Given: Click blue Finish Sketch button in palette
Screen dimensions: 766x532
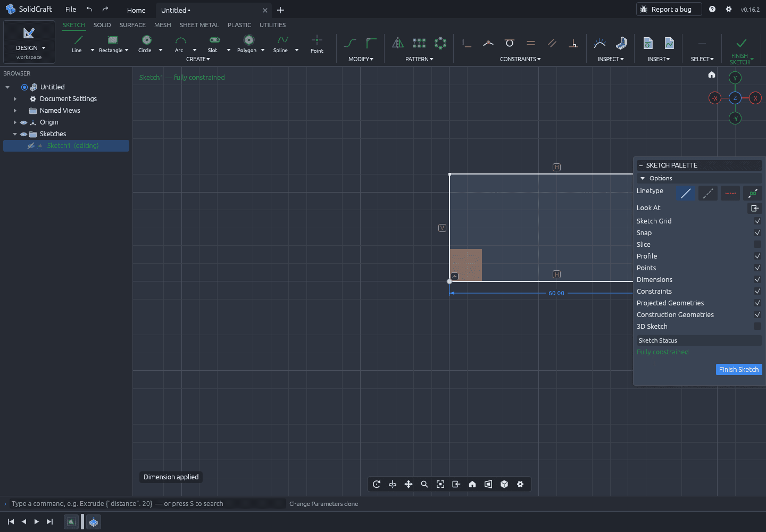Looking at the screenshot, I should click(739, 369).
